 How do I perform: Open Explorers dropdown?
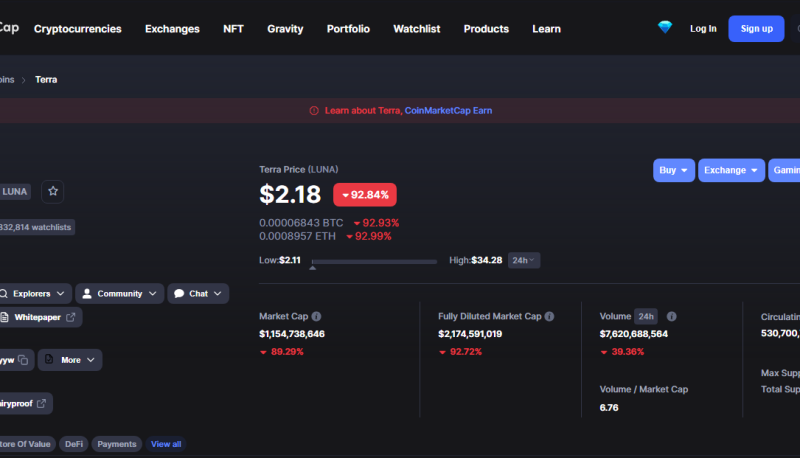click(34, 294)
